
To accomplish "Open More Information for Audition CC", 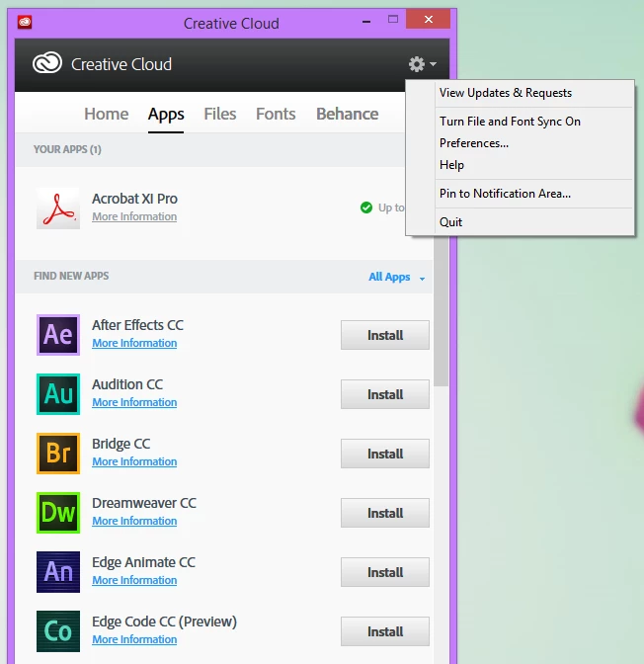I will [x=134, y=402].
